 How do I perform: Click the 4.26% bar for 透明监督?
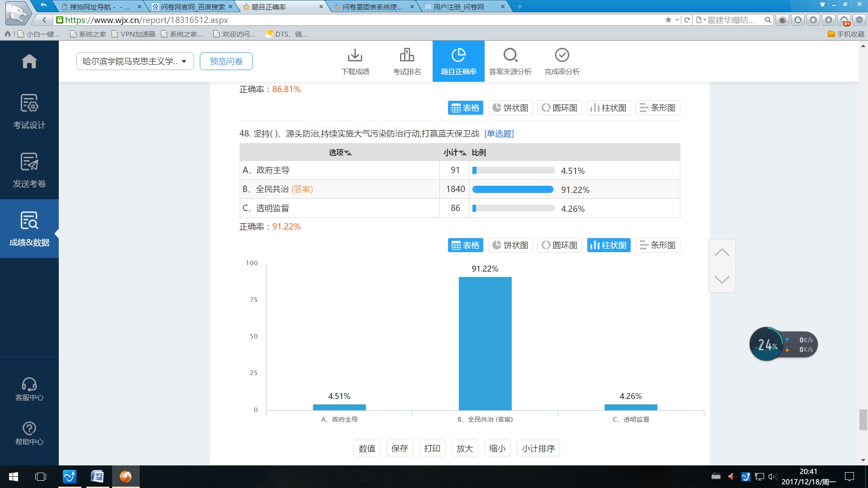click(631, 407)
